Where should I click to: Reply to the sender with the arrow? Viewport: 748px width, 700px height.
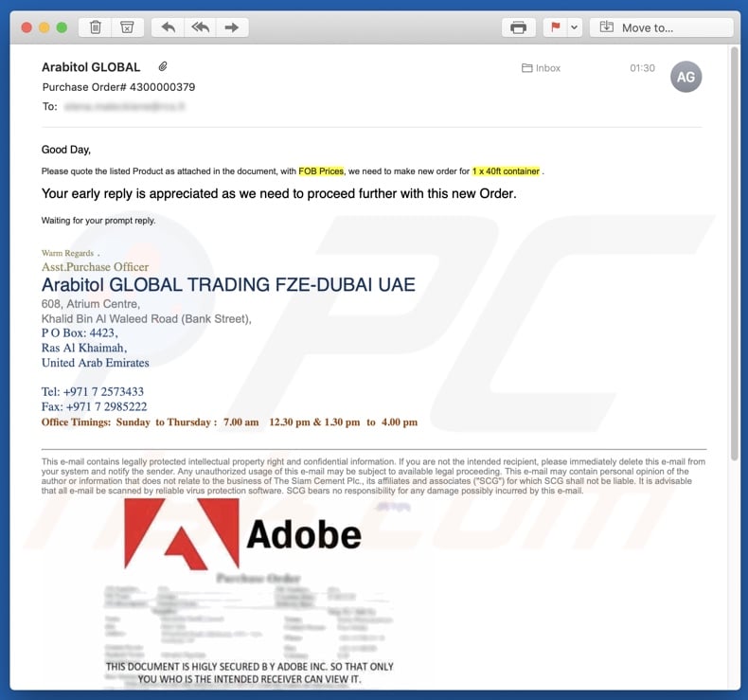[168, 27]
